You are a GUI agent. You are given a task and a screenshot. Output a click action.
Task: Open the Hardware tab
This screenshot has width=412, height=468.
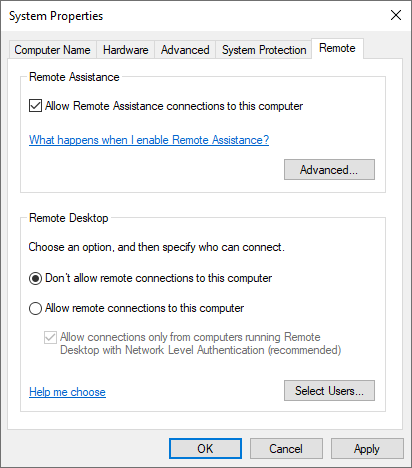click(x=126, y=50)
